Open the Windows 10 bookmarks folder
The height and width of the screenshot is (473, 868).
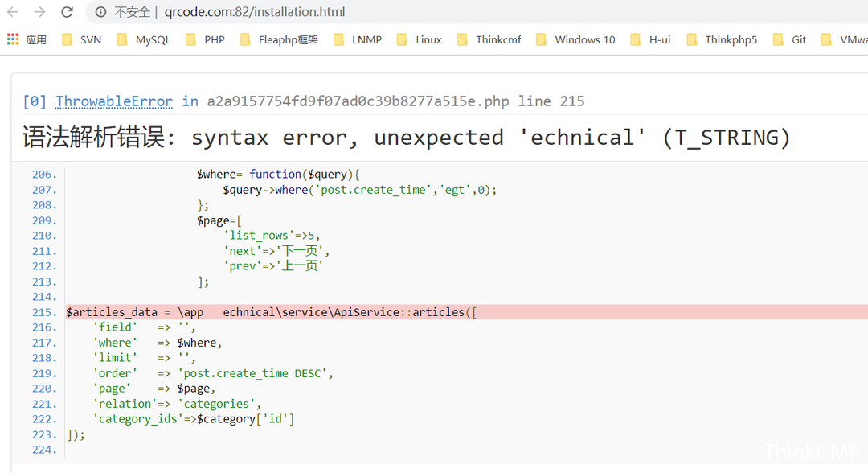(x=575, y=39)
